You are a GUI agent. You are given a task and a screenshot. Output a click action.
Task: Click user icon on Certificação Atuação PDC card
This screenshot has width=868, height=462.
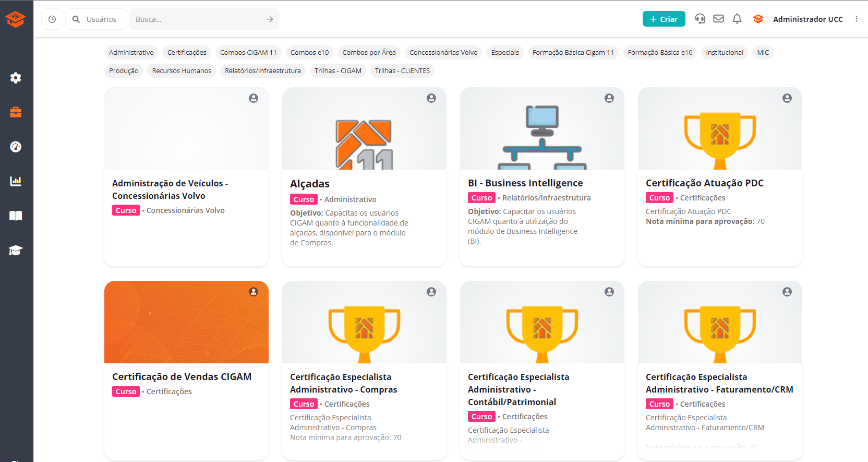click(x=787, y=98)
